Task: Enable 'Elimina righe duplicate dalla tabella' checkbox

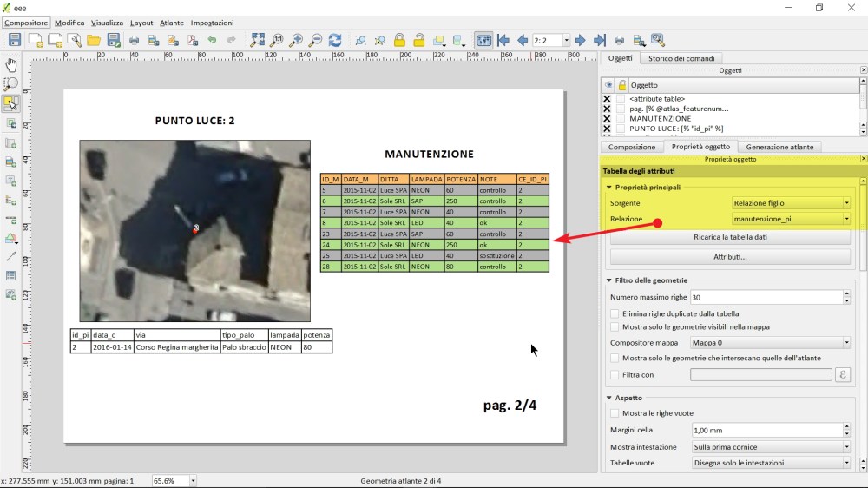Action: click(x=615, y=313)
